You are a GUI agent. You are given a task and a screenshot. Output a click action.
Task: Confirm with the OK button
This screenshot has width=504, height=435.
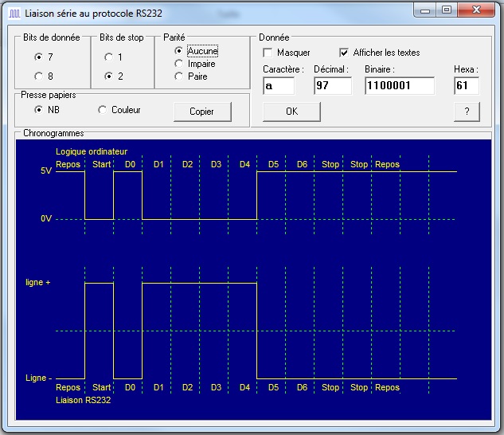point(291,112)
